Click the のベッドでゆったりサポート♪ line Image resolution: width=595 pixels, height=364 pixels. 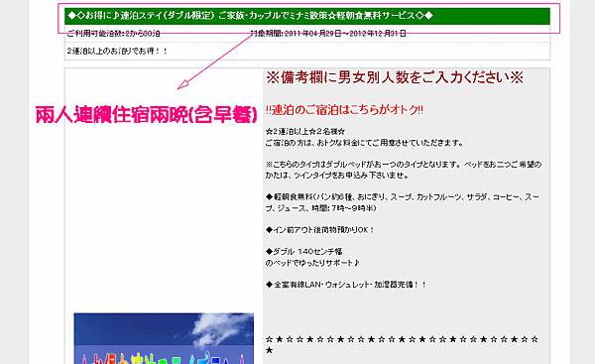coord(312,263)
